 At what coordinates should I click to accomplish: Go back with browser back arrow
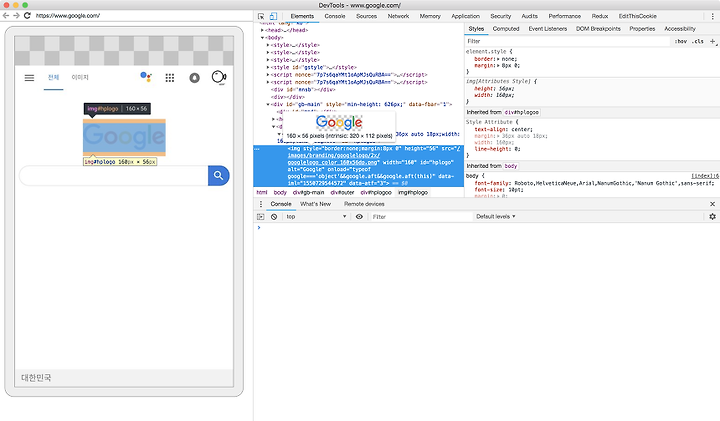6,16
